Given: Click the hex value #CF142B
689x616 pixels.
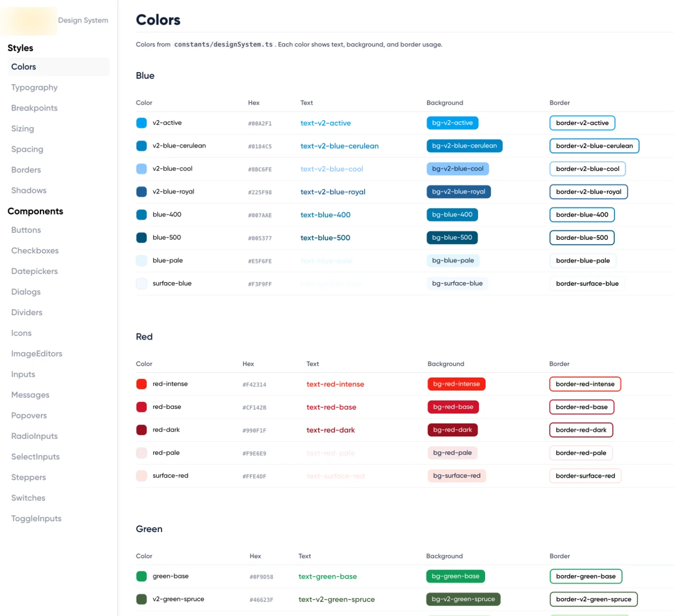Looking at the screenshot, I should pos(254,408).
